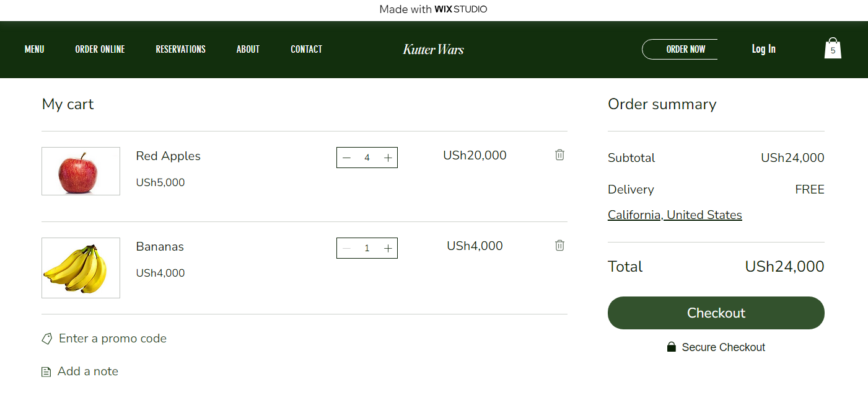Delete Red Apples using the trash icon
Screen dimensions: 868x410
559,155
